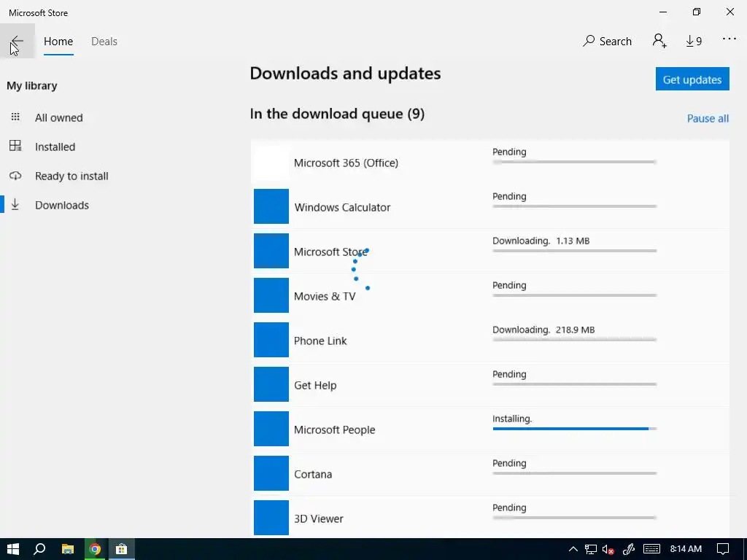747x560 pixels.
Task: Click the Microsoft People name
Action: tap(334, 429)
